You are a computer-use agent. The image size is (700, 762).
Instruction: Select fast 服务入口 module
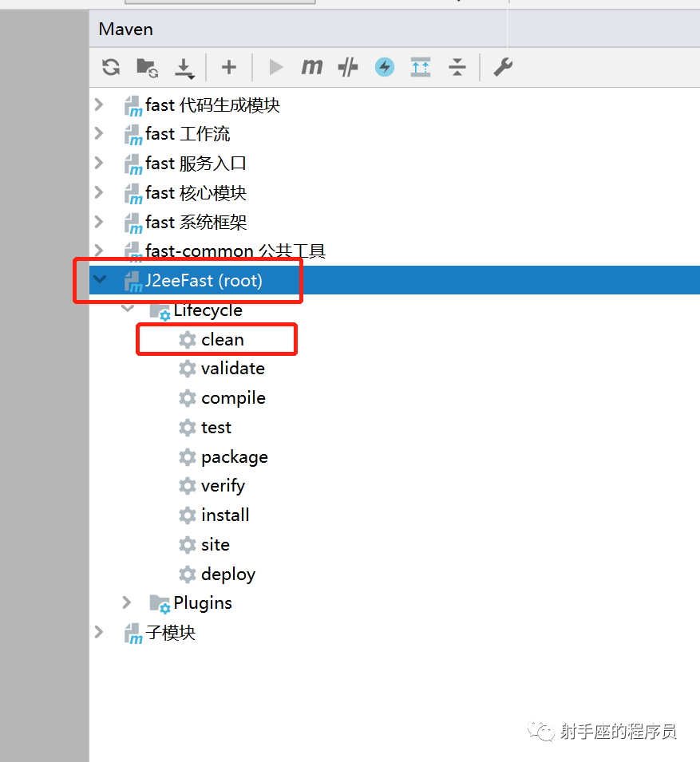(x=196, y=164)
